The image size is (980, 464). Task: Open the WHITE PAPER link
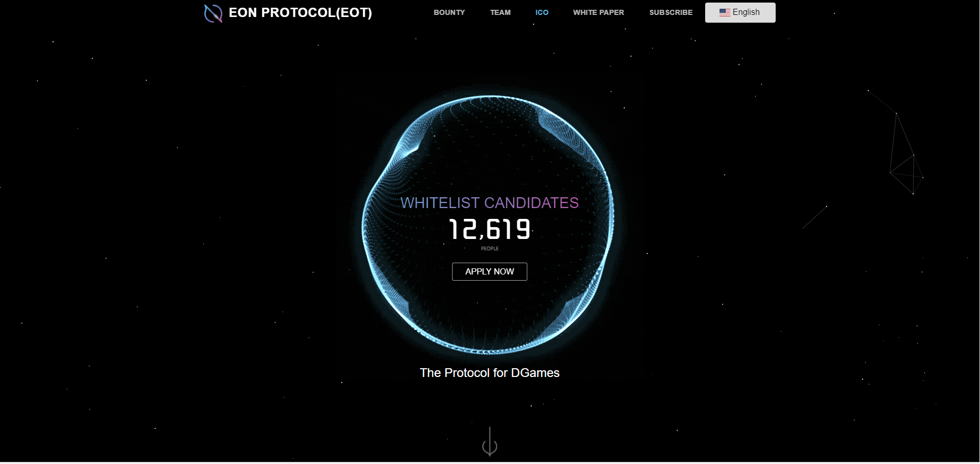[x=598, y=12]
